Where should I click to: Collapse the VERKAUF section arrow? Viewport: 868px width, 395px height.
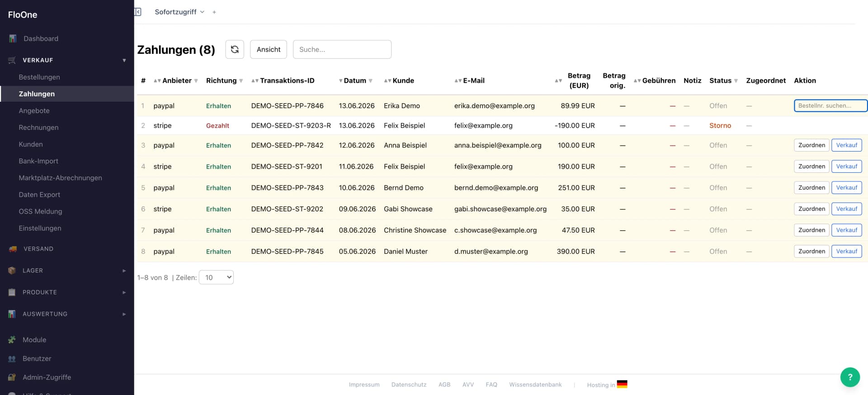coord(124,60)
